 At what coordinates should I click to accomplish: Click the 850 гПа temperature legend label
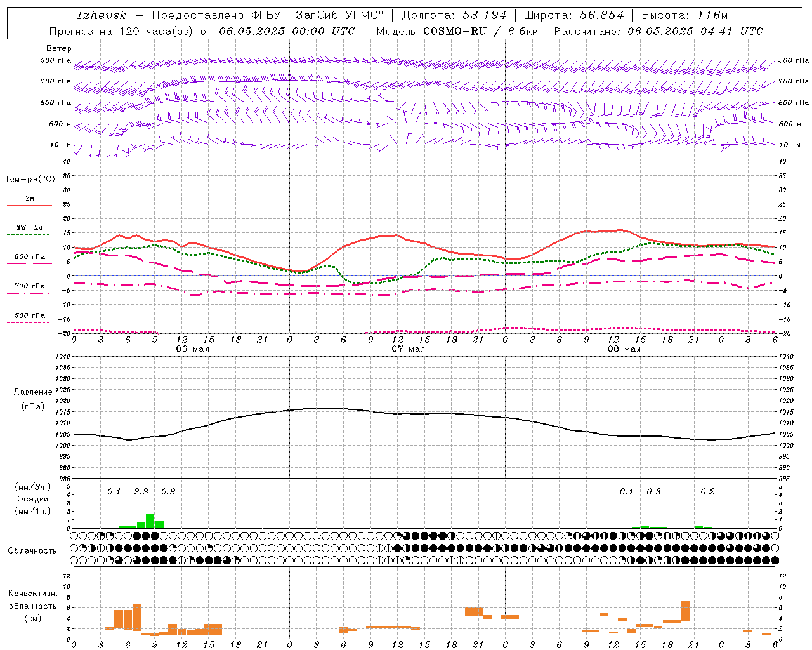[29, 257]
